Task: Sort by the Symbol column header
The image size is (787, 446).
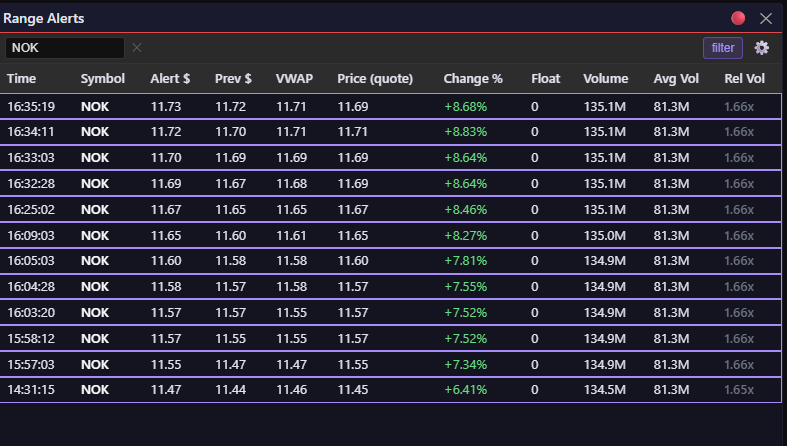Action: 103,79
